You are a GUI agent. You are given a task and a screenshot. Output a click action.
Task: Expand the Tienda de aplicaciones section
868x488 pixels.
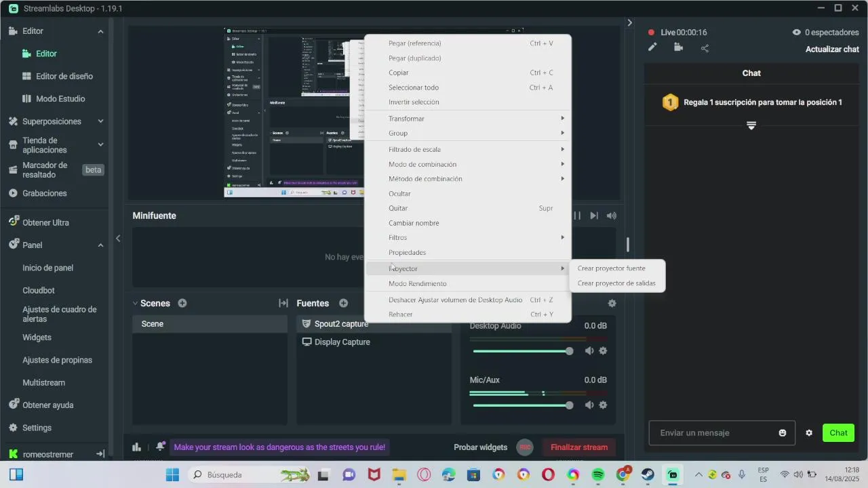click(100, 144)
